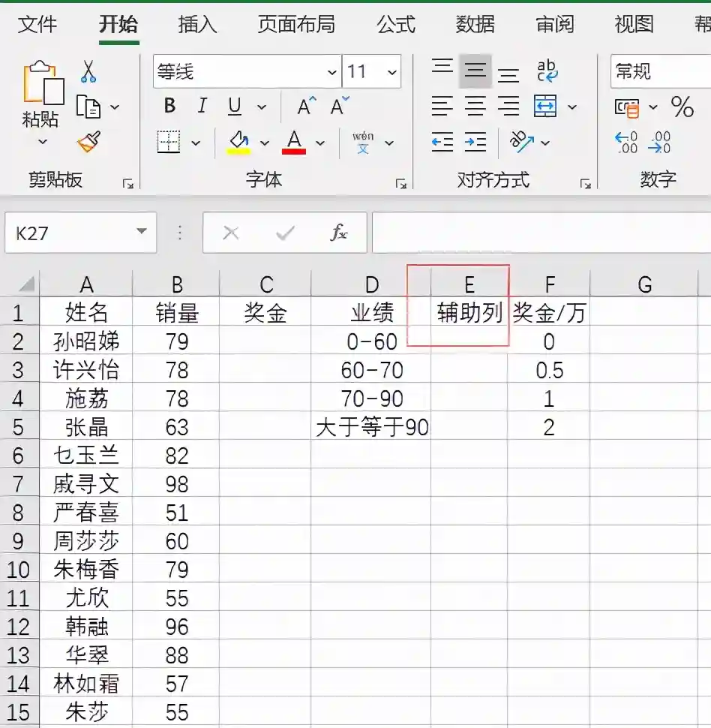This screenshot has height=728, width=711.
Task: Click the Increase Indent icon
Action: (x=475, y=141)
